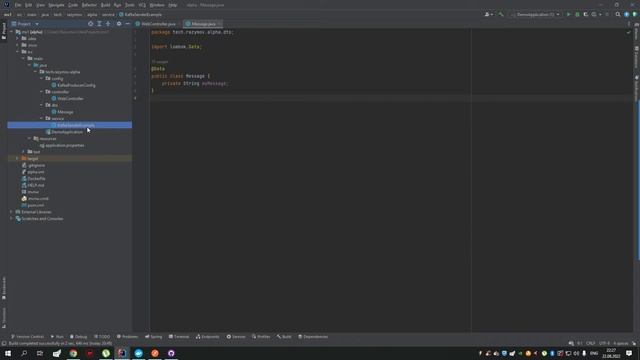640x360 pixels.
Task: Toggle the Notifications right sidebar stripe
Action: pyautogui.click(x=636, y=88)
